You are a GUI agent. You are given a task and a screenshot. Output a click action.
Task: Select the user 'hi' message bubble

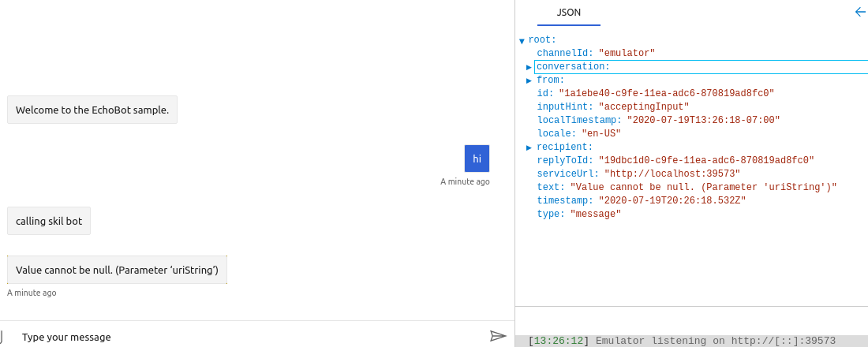(477, 159)
